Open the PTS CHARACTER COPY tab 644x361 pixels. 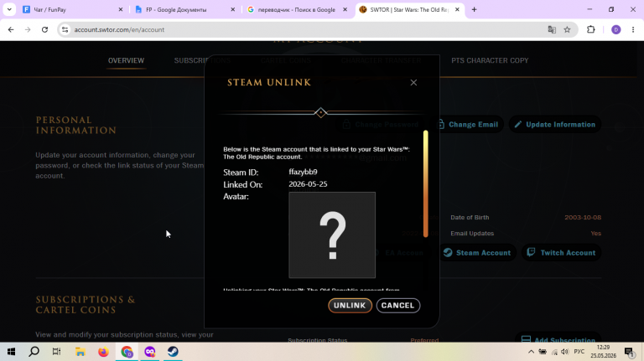tap(490, 60)
